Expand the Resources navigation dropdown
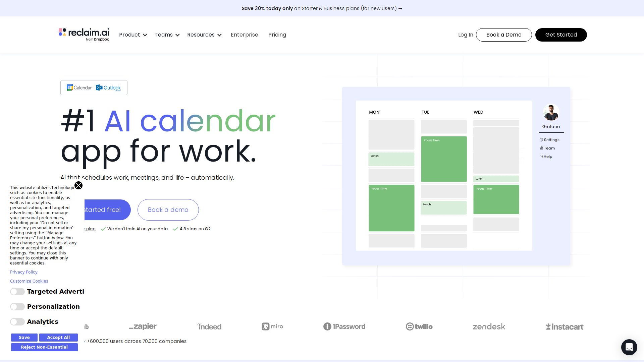Viewport: 644px width, 362px height. coord(204,35)
